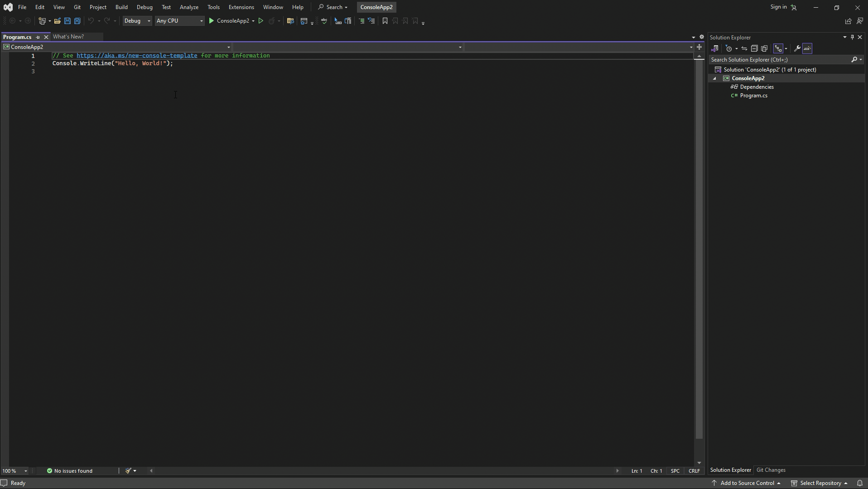Screen dimensions: 868x489
Task: Toggle CRLF line ending setting
Action: pyautogui.click(x=694, y=471)
